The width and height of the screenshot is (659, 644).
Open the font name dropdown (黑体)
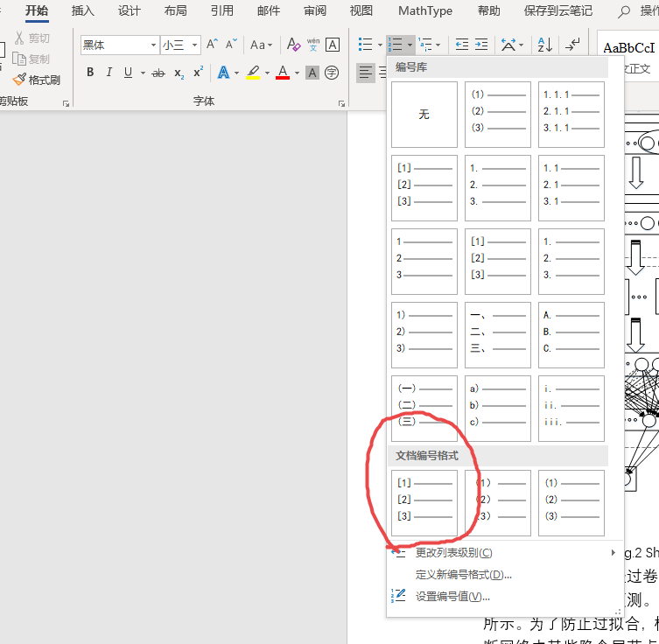coord(153,45)
